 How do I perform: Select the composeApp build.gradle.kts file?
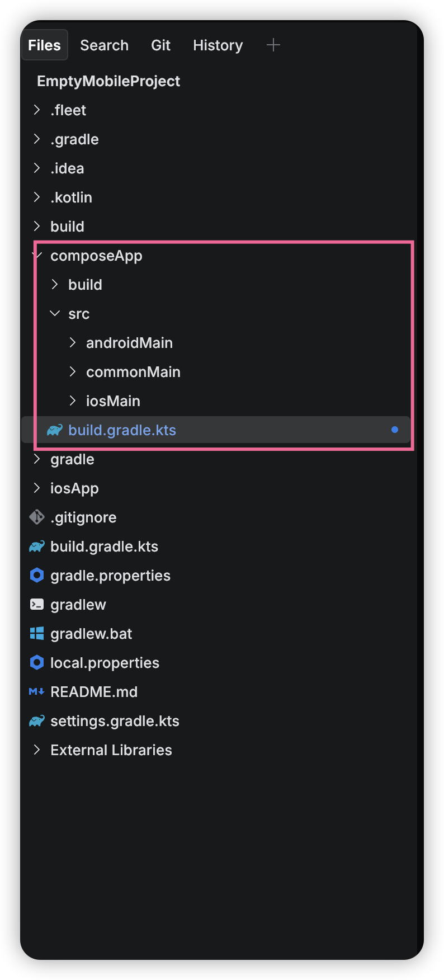pyautogui.click(x=122, y=430)
